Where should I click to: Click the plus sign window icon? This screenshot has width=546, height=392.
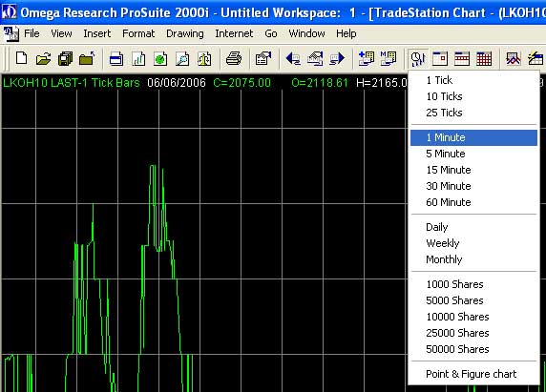[x=367, y=58]
